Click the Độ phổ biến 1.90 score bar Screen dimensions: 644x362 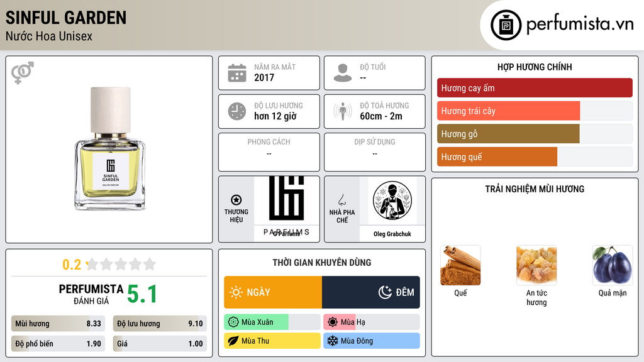(x=58, y=344)
